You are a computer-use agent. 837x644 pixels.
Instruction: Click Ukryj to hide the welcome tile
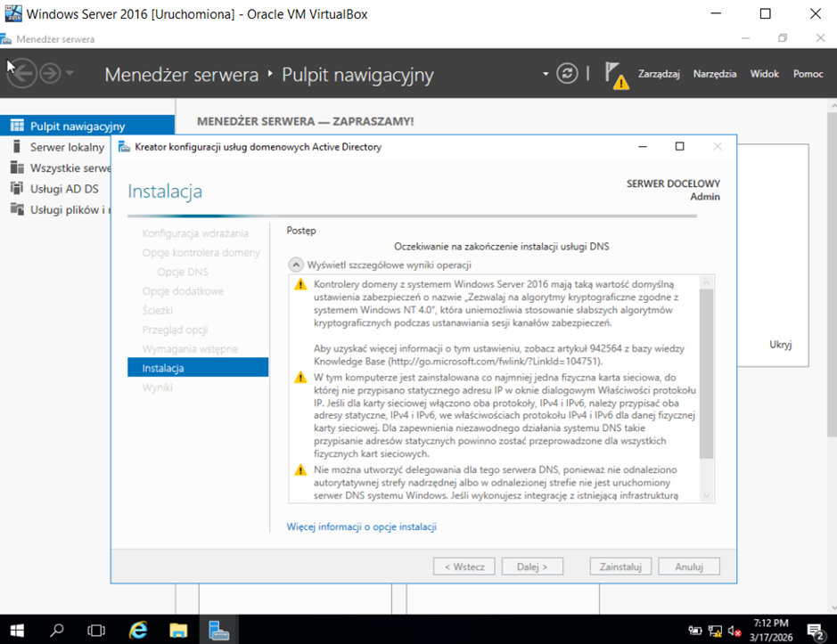point(780,345)
